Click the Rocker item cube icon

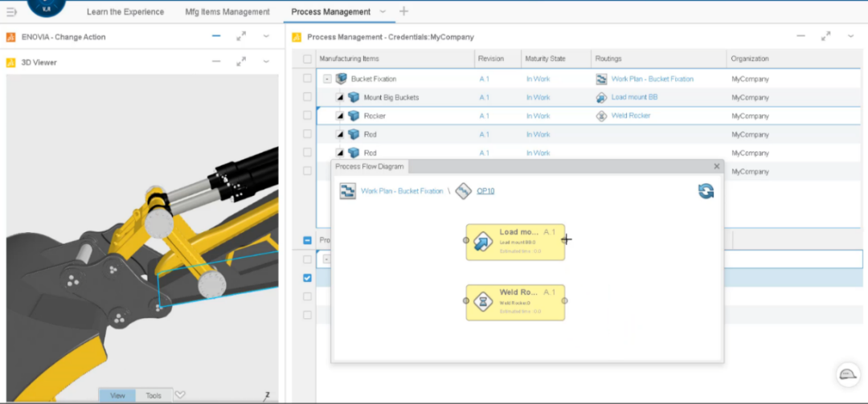tap(353, 116)
